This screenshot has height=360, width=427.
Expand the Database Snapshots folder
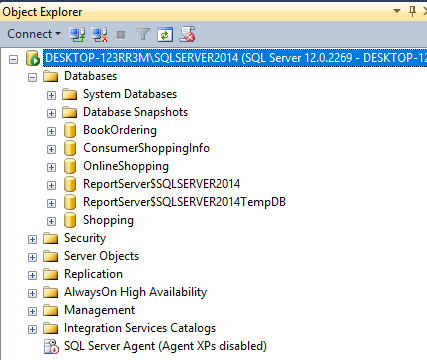51,114
